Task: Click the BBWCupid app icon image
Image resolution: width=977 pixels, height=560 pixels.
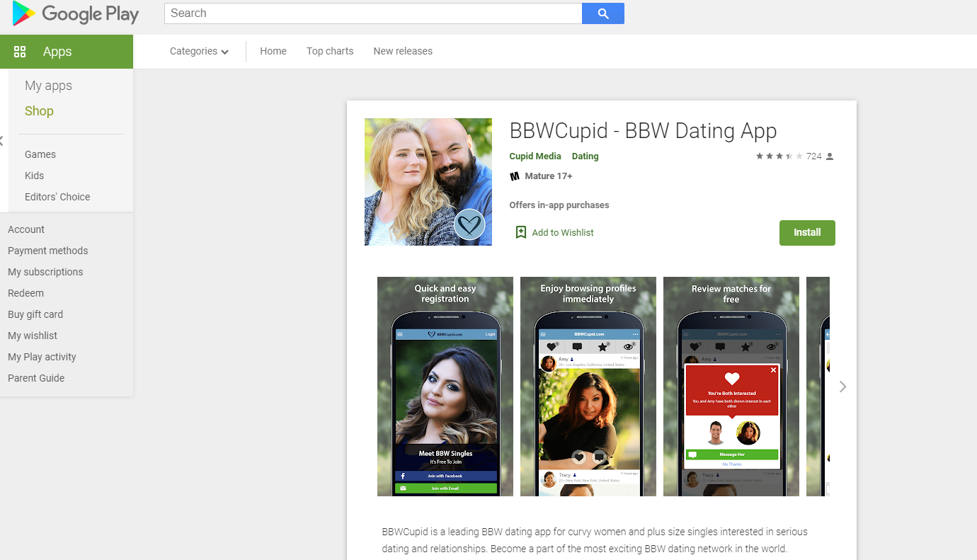Action: [x=428, y=182]
